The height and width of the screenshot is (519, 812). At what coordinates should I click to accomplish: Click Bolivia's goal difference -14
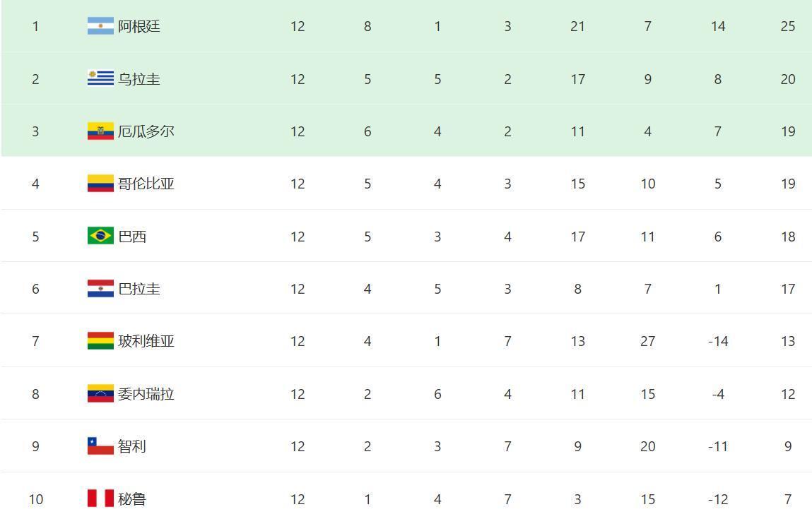pyautogui.click(x=718, y=341)
